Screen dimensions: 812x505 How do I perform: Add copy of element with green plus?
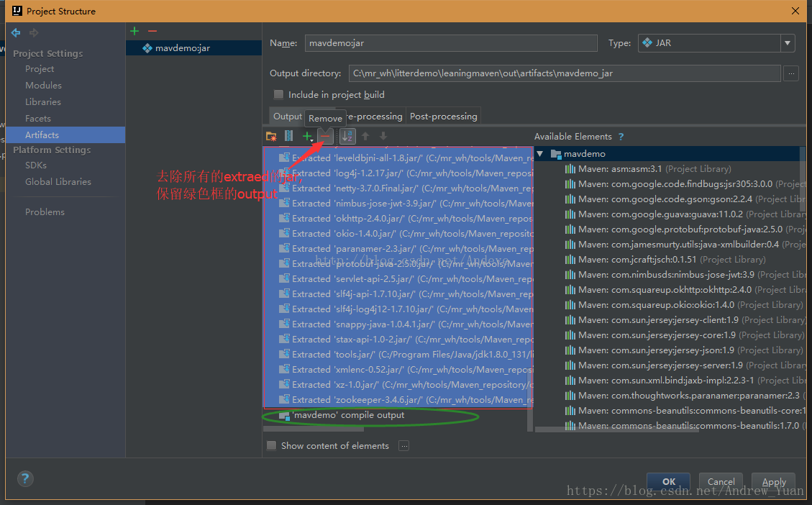(307, 136)
